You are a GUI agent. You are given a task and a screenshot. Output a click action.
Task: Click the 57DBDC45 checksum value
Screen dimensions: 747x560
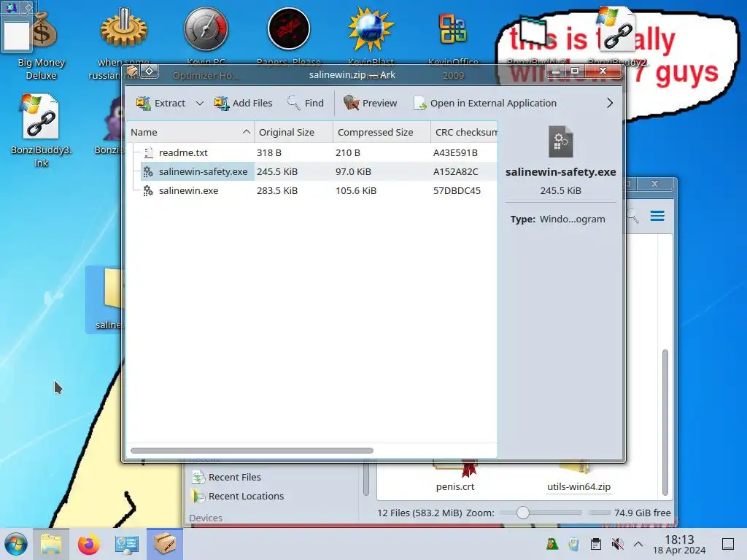(457, 190)
